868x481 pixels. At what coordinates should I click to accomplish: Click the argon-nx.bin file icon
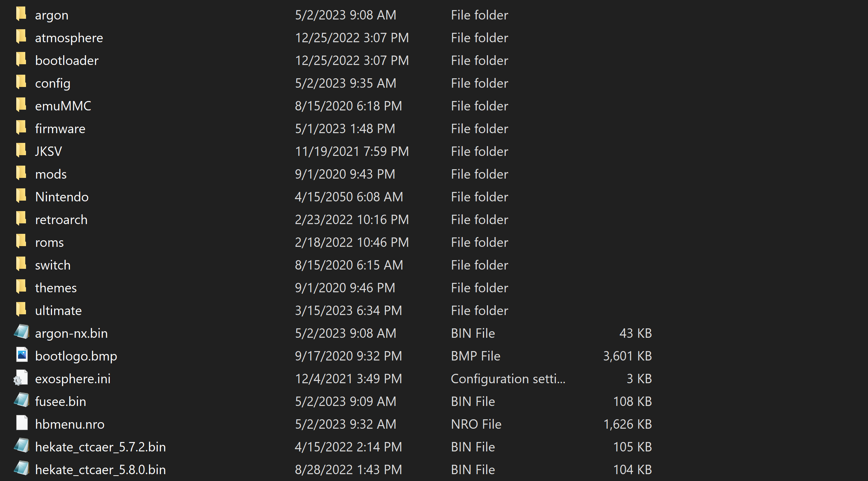pyautogui.click(x=21, y=332)
